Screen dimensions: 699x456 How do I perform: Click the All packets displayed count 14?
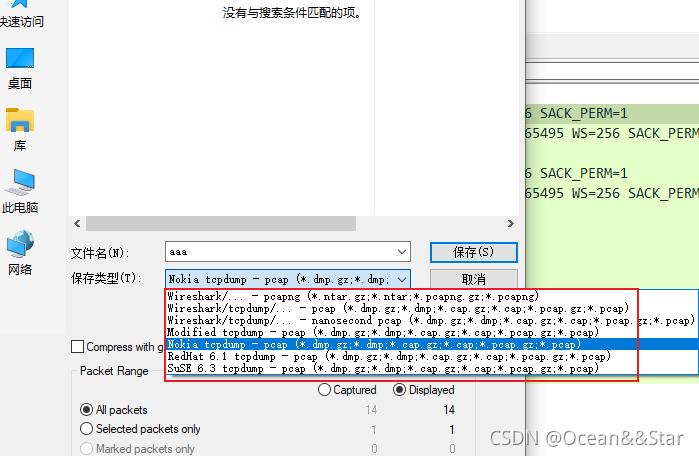click(449, 410)
